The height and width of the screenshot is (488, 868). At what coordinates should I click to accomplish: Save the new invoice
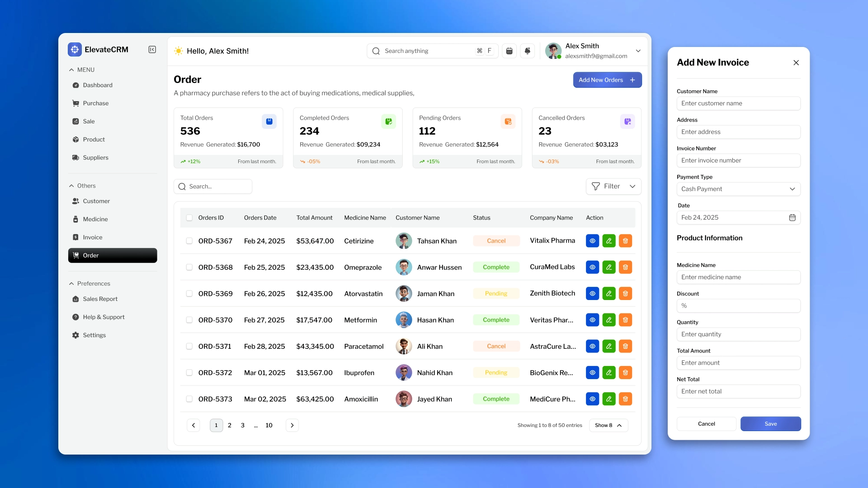tap(770, 424)
